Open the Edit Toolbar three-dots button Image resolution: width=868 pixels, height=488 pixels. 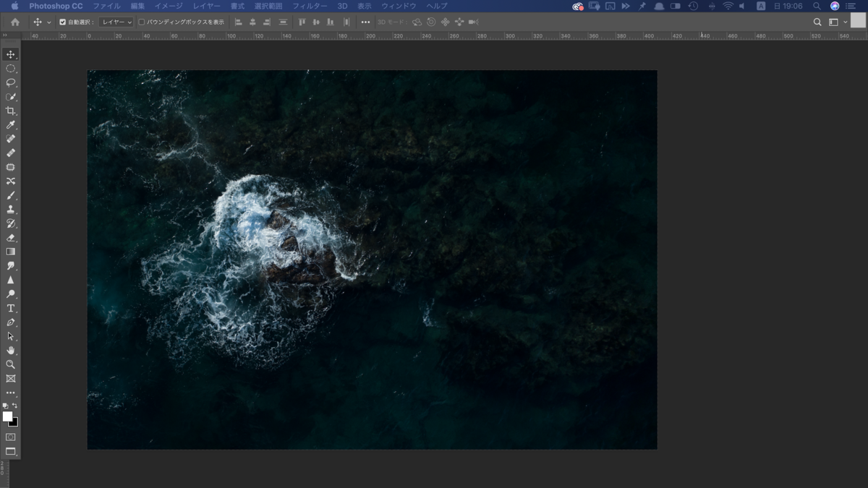11,393
